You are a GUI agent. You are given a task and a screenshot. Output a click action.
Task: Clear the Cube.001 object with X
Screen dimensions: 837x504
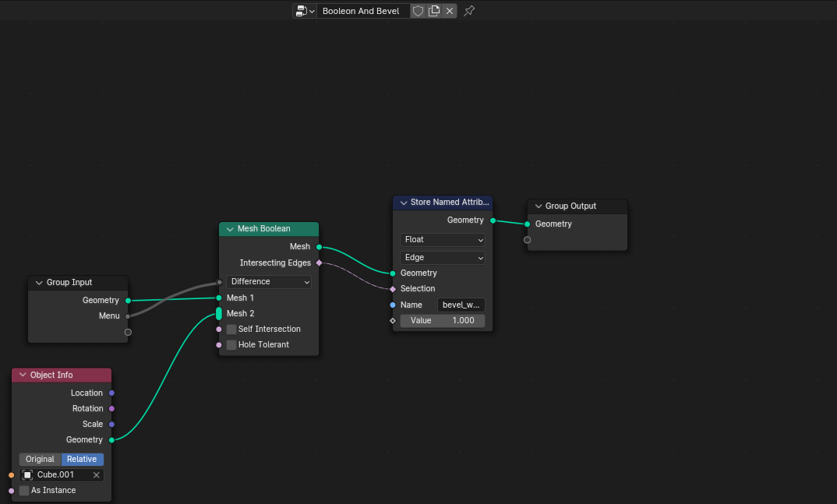(96, 474)
